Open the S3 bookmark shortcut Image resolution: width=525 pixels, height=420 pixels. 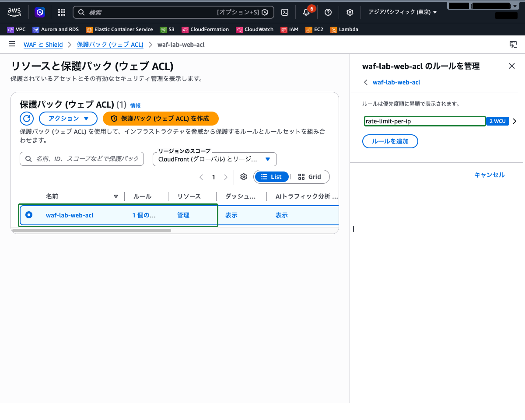167,29
